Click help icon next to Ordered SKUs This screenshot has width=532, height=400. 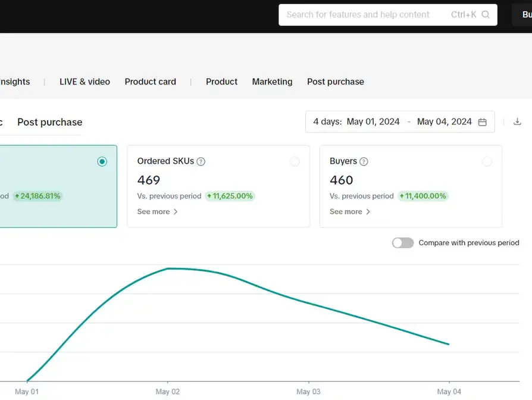pos(201,161)
